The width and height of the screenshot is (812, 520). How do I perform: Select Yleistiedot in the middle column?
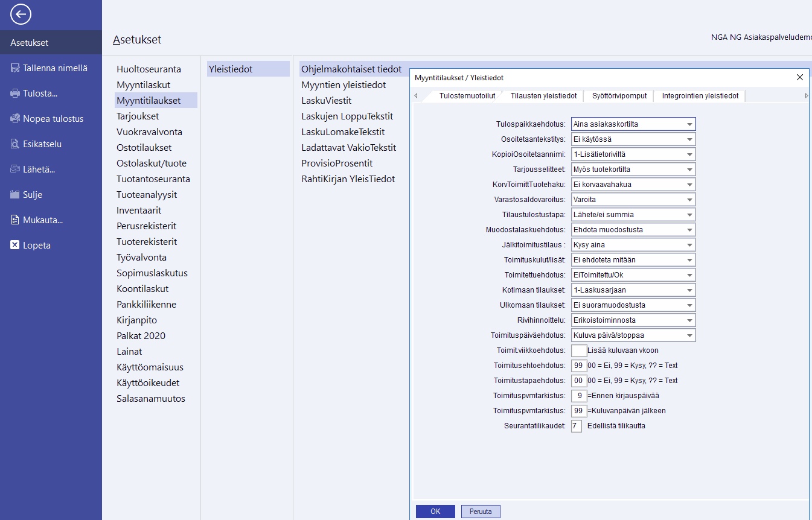[248, 69]
